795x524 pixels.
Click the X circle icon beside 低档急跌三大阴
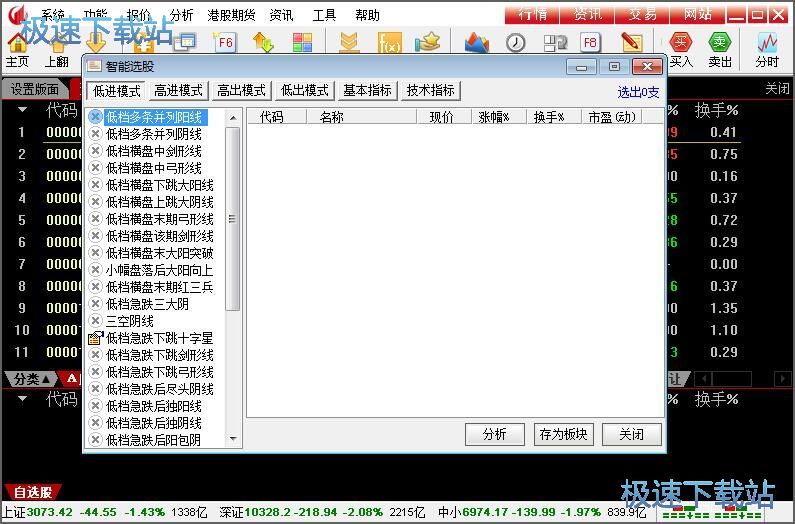click(95, 304)
